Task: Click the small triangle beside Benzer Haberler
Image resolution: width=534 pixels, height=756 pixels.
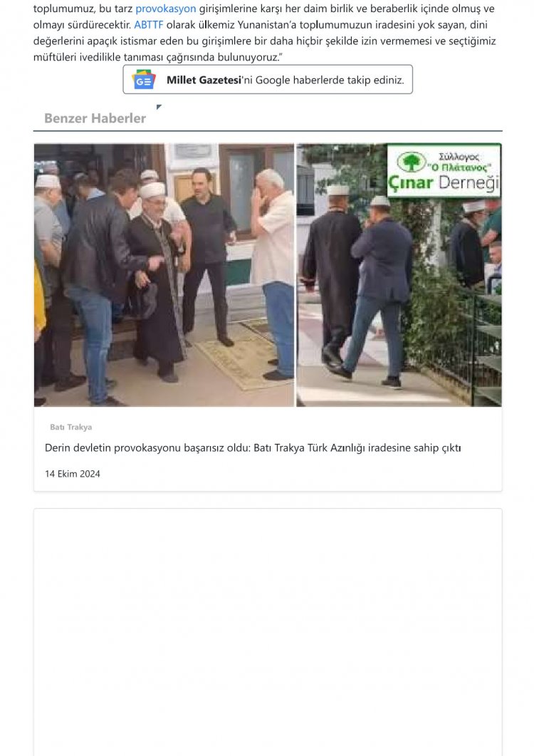Action: click(x=159, y=107)
